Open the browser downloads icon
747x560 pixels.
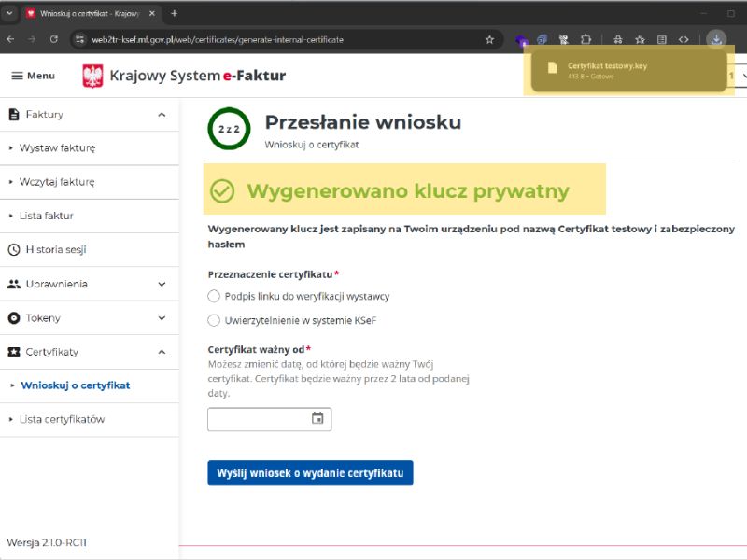[715, 39]
